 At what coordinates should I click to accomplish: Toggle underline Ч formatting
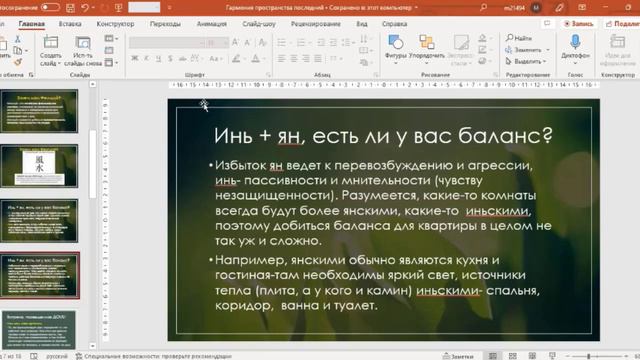(158, 59)
